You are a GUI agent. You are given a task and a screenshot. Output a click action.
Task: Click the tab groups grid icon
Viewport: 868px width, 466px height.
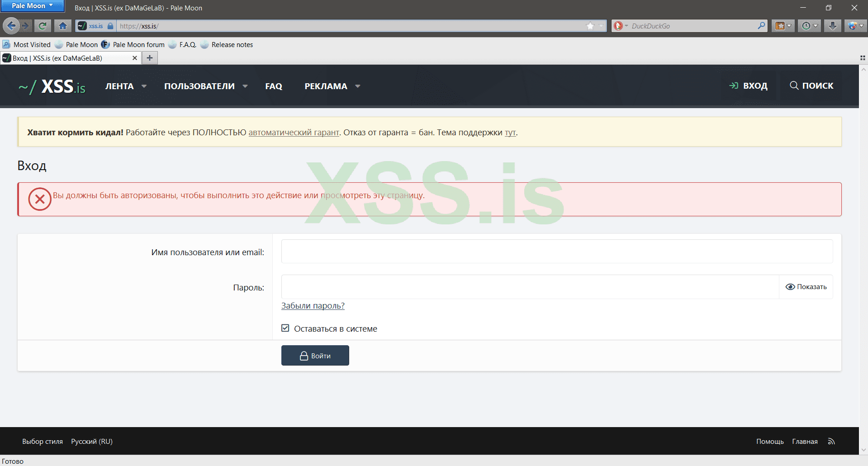863,58
